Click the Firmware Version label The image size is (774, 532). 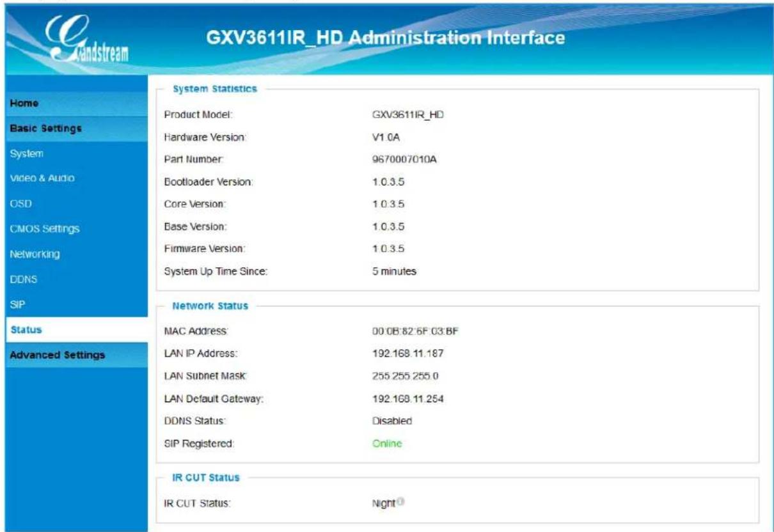coord(205,249)
